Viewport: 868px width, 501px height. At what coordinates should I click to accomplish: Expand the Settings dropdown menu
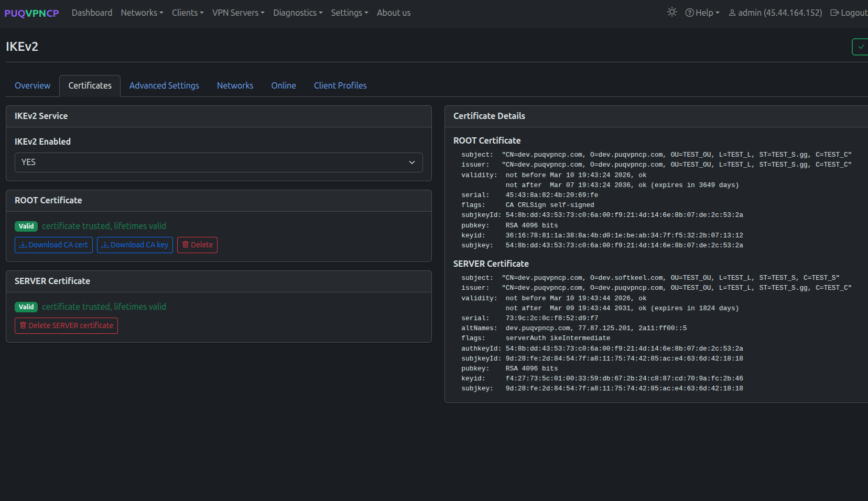(x=350, y=13)
